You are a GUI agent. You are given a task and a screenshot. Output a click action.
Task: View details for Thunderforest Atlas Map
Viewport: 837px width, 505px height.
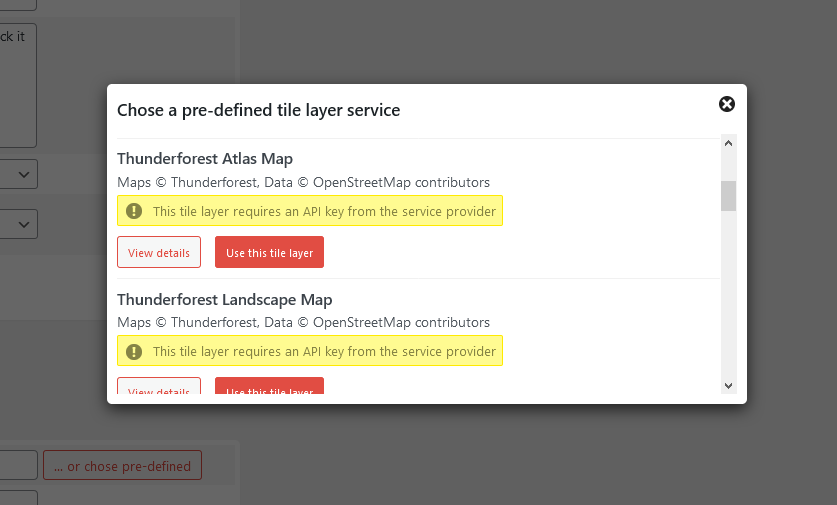click(x=159, y=252)
